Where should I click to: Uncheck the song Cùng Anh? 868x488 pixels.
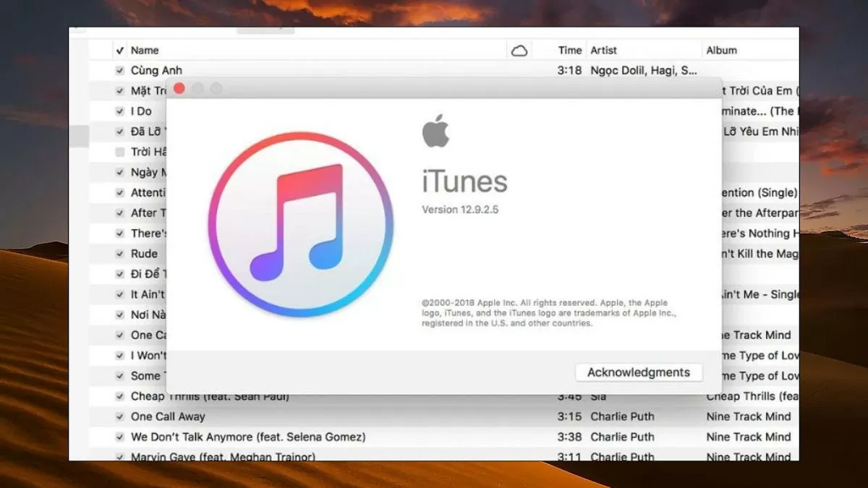pos(120,70)
